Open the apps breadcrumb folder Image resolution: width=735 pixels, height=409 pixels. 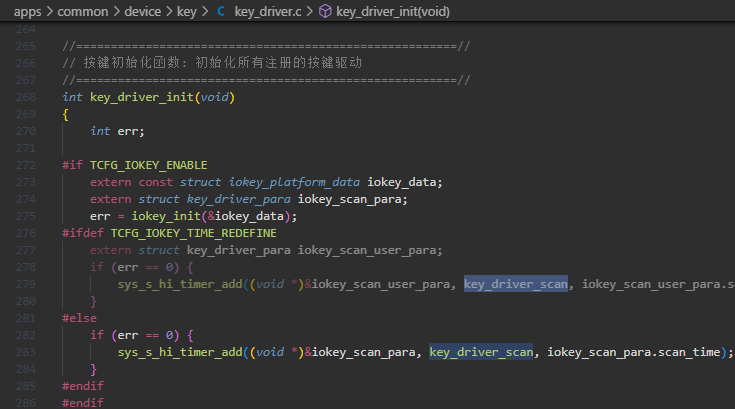[27, 12]
